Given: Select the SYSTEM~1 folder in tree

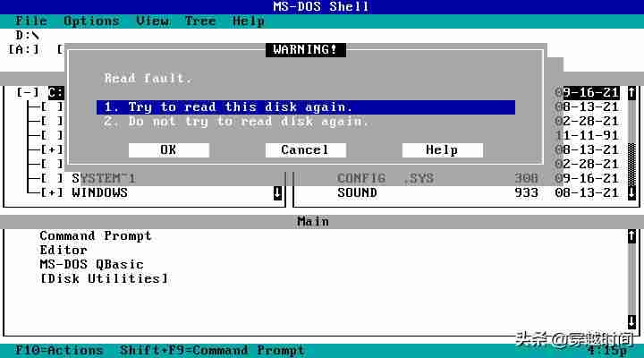Looking at the screenshot, I should [104, 178].
